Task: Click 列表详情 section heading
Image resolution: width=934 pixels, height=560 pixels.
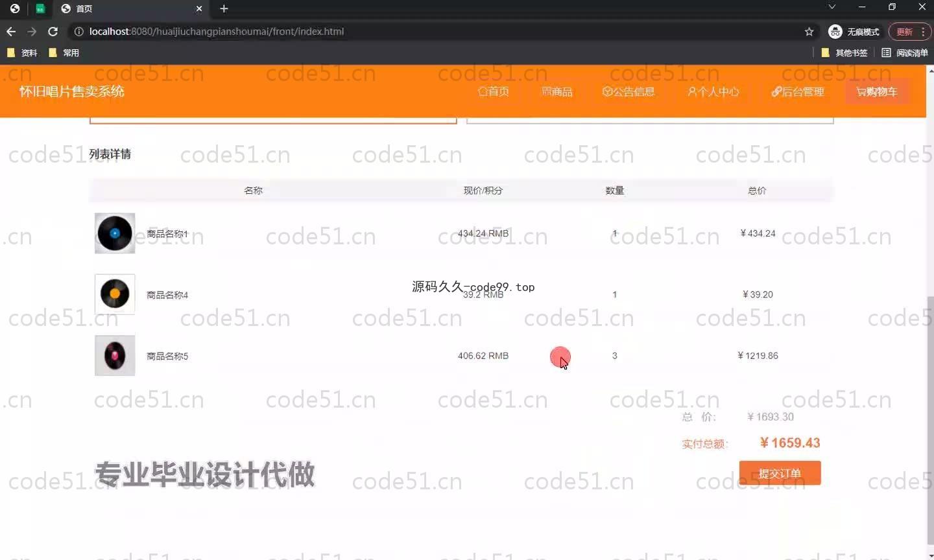Action: (110, 154)
